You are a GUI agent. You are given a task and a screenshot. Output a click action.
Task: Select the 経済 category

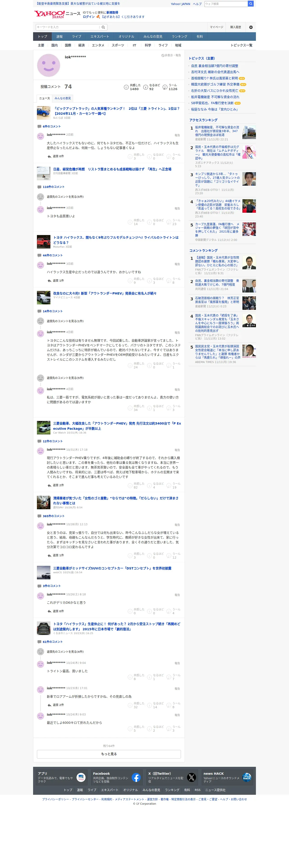tap(81, 46)
